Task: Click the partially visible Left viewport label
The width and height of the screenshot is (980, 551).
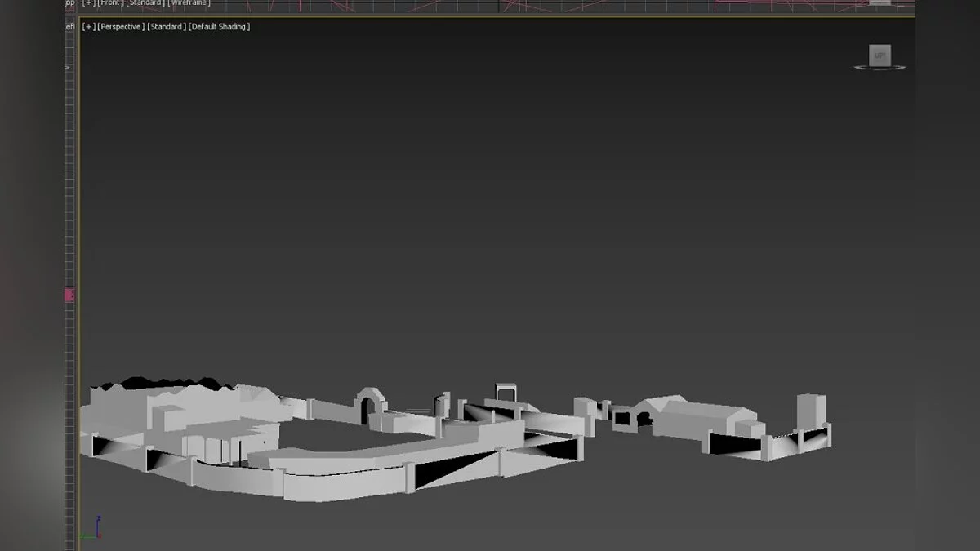Action: pyautogui.click(x=69, y=27)
